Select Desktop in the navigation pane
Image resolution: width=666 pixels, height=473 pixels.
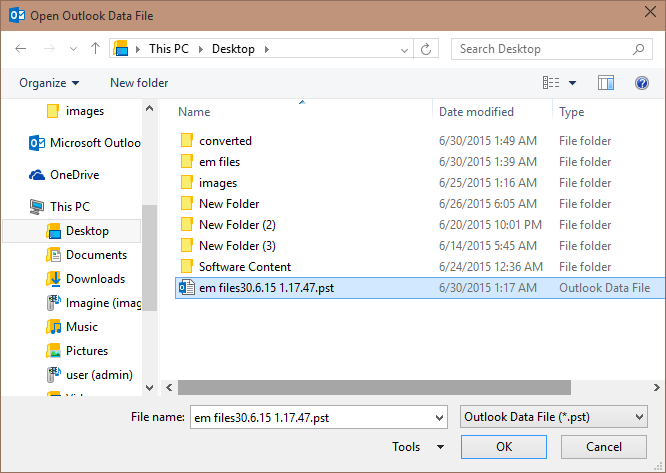pyautogui.click(x=71, y=231)
